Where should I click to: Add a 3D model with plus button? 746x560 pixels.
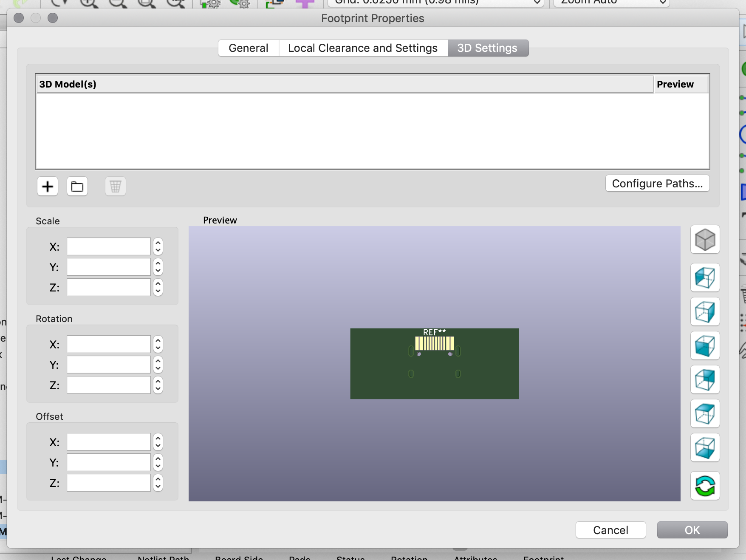click(48, 186)
